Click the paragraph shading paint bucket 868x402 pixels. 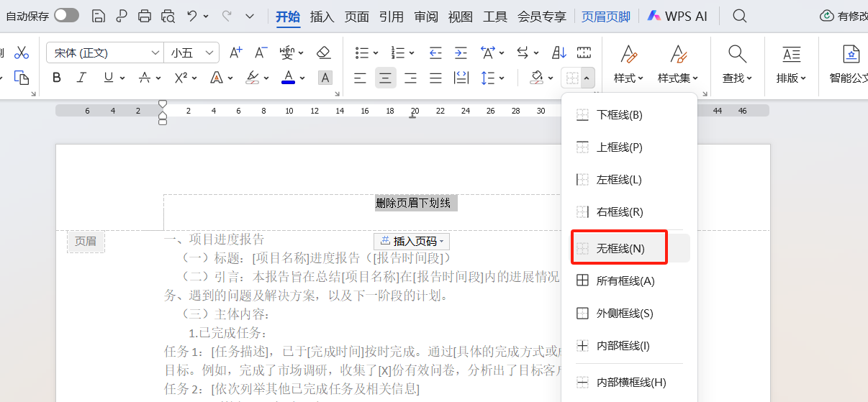(x=536, y=78)
